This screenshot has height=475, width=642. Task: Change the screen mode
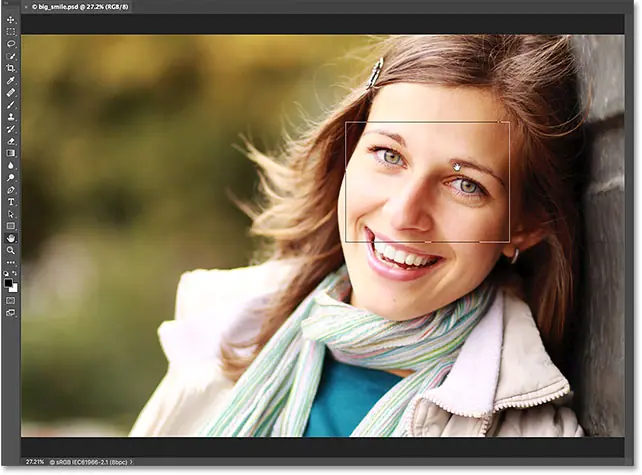pos(10,313)
